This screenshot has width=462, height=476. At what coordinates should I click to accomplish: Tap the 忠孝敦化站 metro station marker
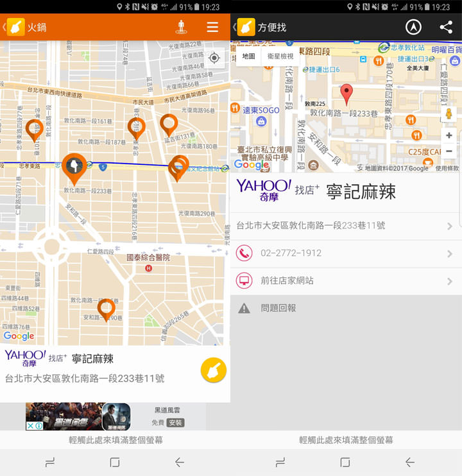pos(384,47)
